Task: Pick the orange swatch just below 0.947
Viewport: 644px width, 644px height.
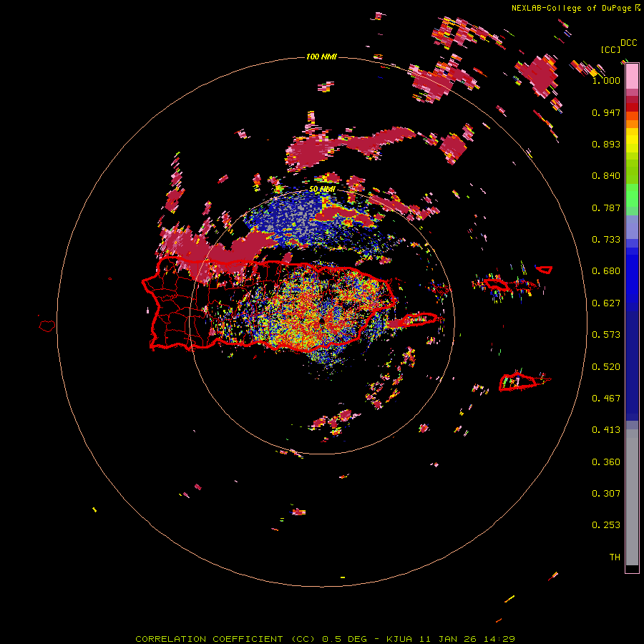Action: pyautogui.click(x=632, y=124)
